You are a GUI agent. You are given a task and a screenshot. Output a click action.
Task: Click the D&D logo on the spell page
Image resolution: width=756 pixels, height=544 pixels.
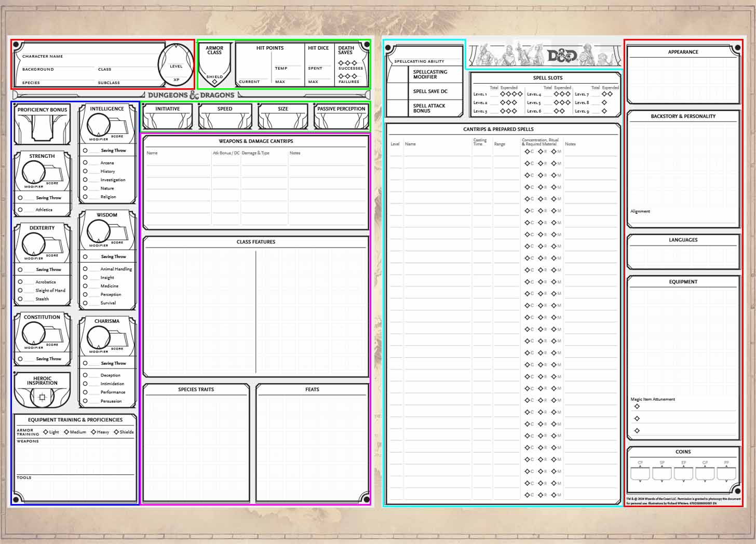(563, 55)
